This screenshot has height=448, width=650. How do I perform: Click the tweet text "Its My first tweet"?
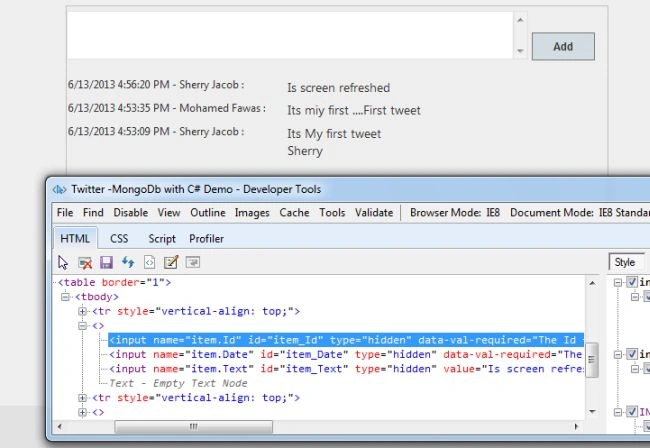[334, 134]
